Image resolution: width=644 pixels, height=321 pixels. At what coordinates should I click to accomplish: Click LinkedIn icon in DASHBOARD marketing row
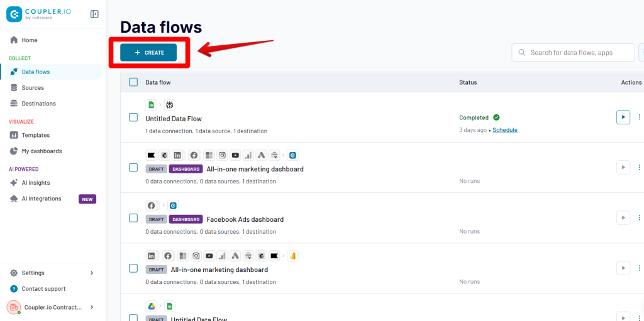click(x=177, y=155)
